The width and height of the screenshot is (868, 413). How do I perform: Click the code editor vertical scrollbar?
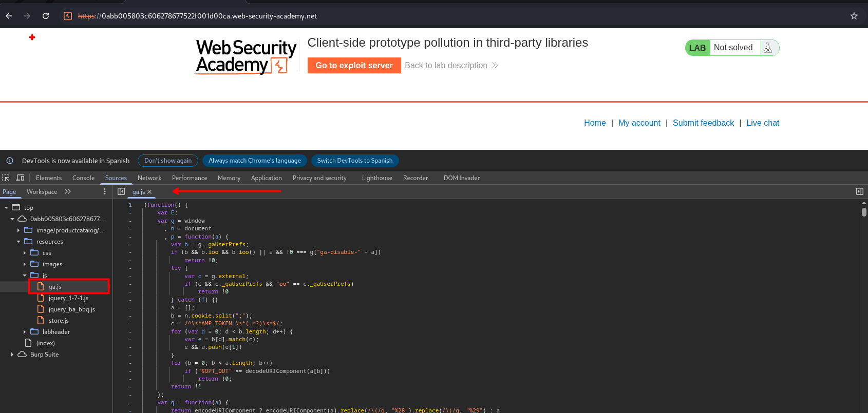864,212
